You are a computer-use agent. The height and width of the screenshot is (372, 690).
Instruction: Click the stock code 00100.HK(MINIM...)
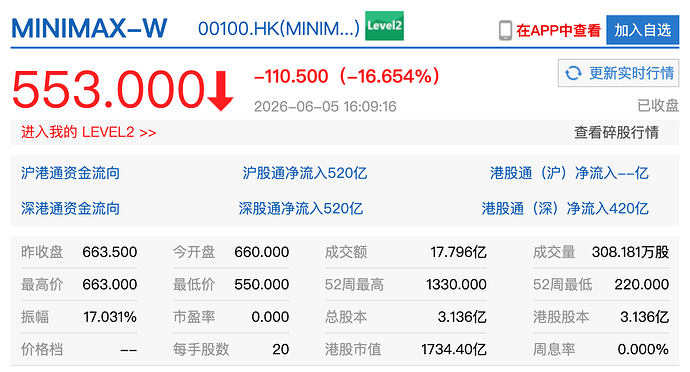pyautogui.click(x=279, y=29)
